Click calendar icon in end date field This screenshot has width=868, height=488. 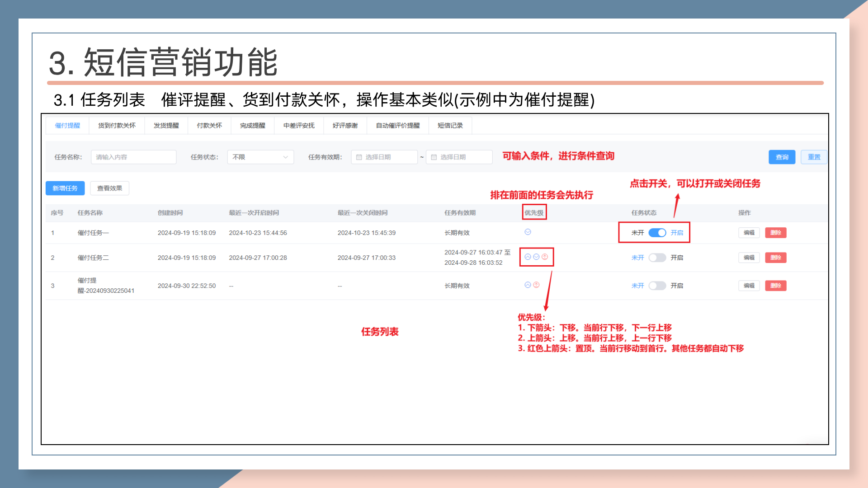(x=434, y=157)
